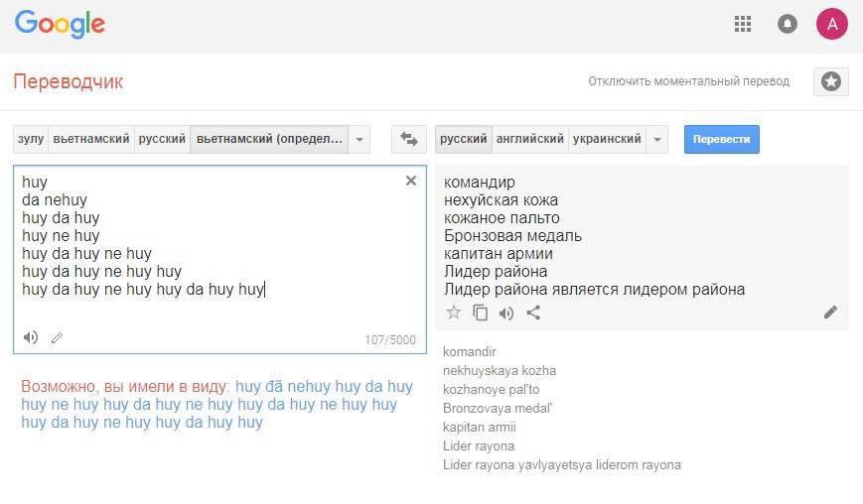
Task: Expand the source language dropdown arrow
Action: pos(360,139)
